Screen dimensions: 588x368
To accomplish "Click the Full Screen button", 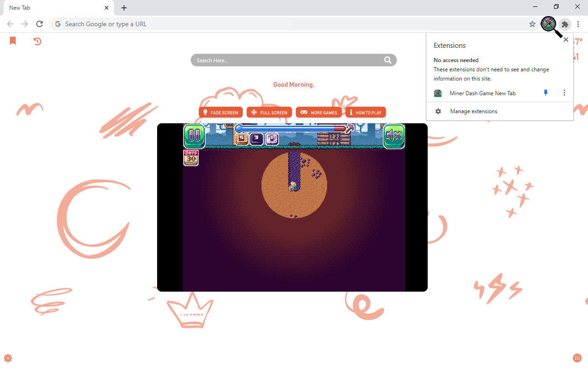I will tap(269, 112).
